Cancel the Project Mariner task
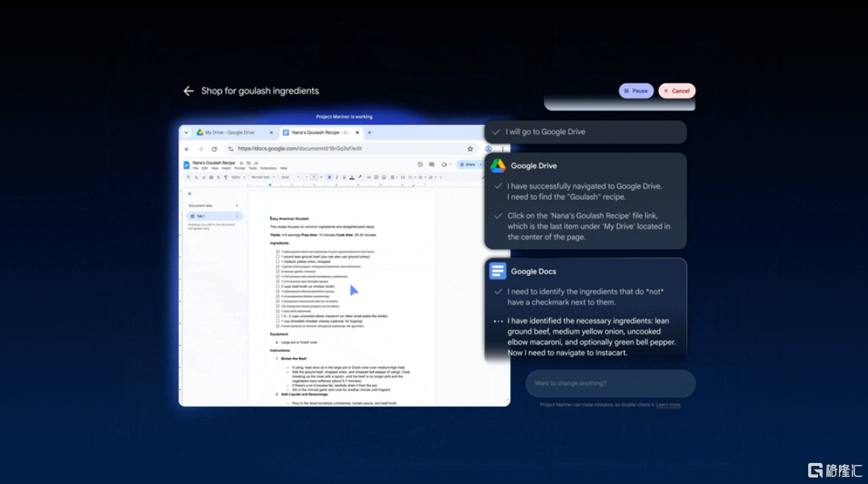This screenshot has width=868, height=484. pyautogui.click(x=677, y=90)
